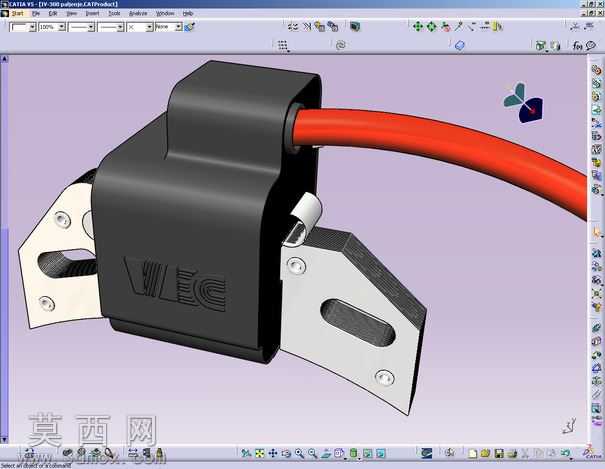
Task: Select the Rotate view tool
Action: click(x=286, y=454)
